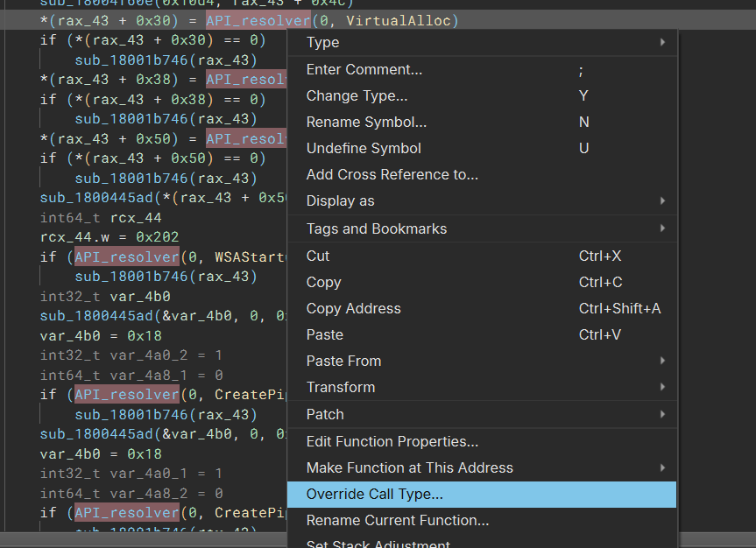The image size is (756, 548).
Task: Select Override Call Type... entry
Action: [482, 495]
